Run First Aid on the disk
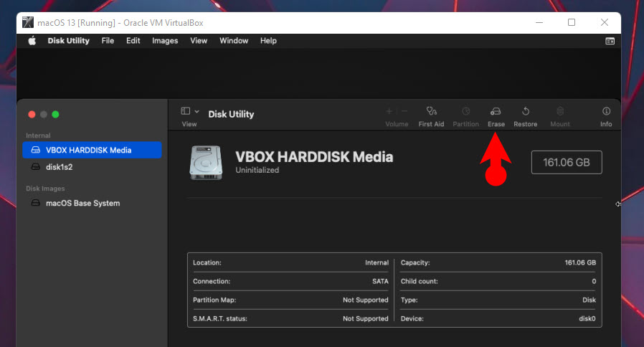Image resolution: width=644 pixels, height=347 pixels. [x=431, y=116]
